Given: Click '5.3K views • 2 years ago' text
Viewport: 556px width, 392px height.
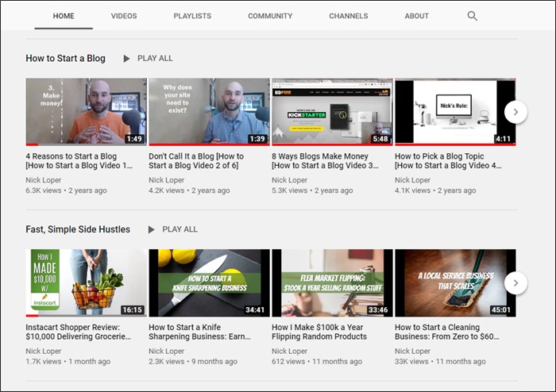Looking at the screenshot, I should 312,190.
